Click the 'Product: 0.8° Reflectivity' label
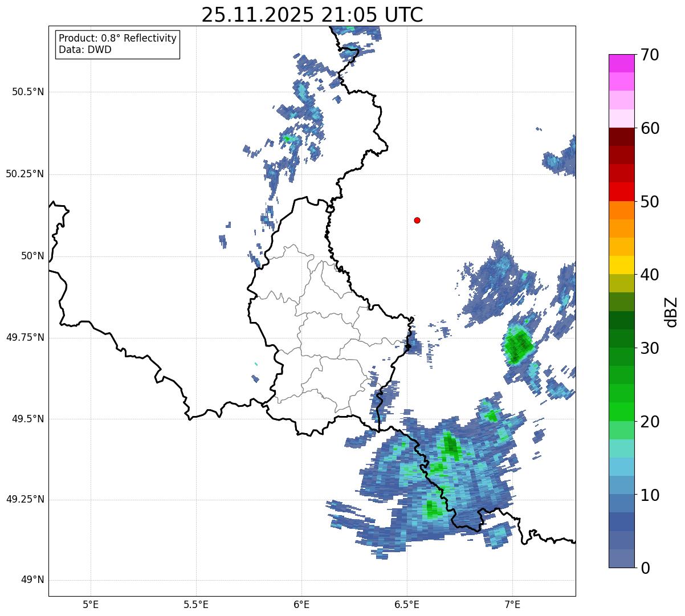 118,38
